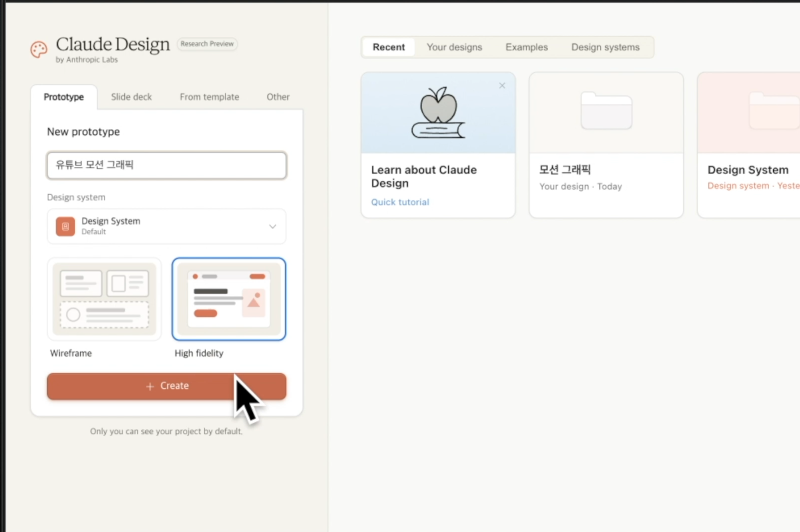This screenshot has height=532, width=800.
Task: Expand the Design System dropdown chevron
Action: pos(272,226)
